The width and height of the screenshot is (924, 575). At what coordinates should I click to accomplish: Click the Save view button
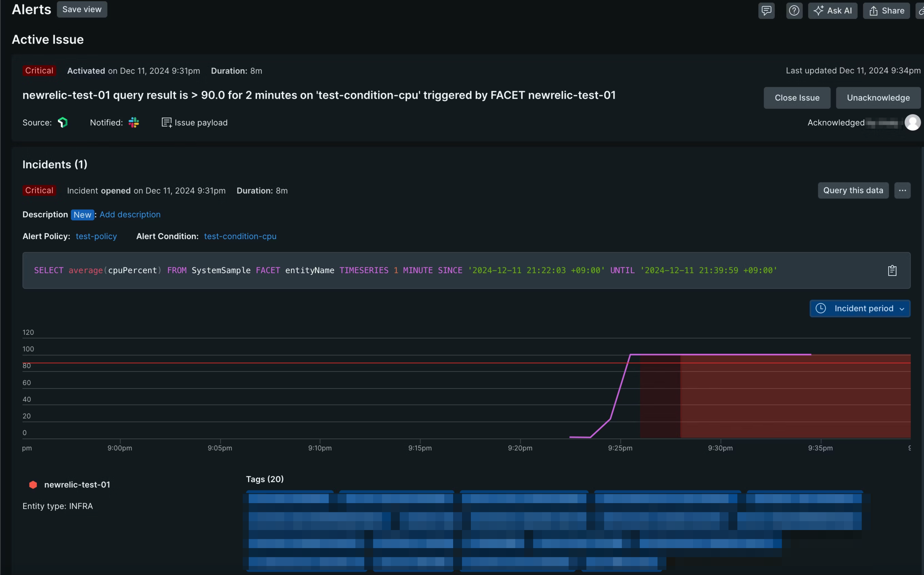pos(82,9)
